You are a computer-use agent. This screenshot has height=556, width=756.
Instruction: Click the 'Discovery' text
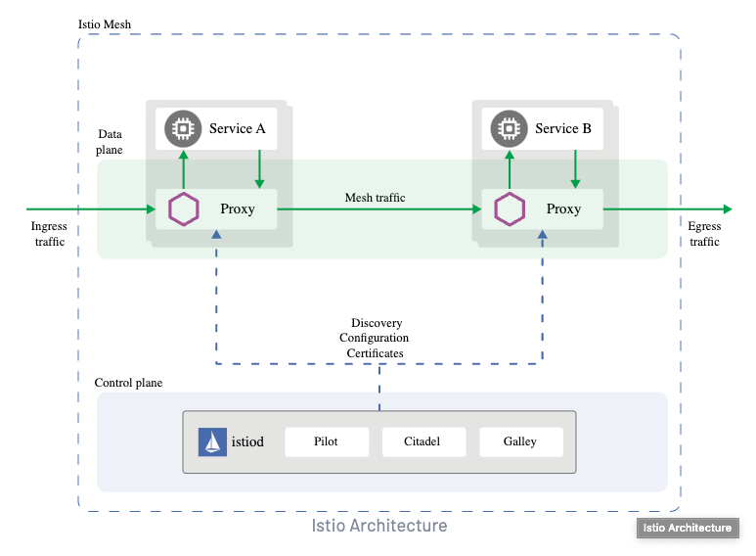377,322
